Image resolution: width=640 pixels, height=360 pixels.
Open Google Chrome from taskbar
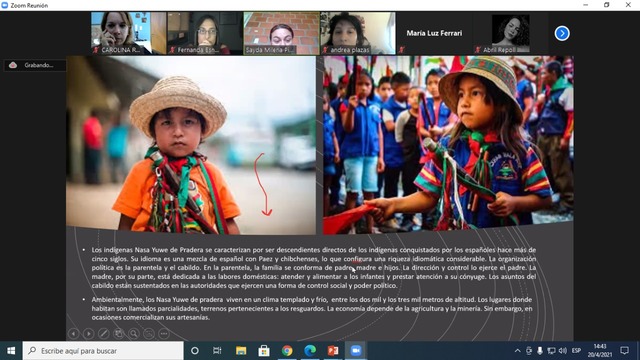pyautogui.click(x=287, y=351)
